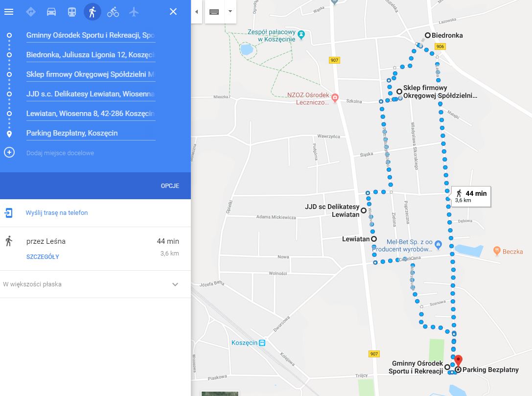This screenshot has width=532, height=396.
Task: Select the best travel mode icon
Action: coord(30,12)
